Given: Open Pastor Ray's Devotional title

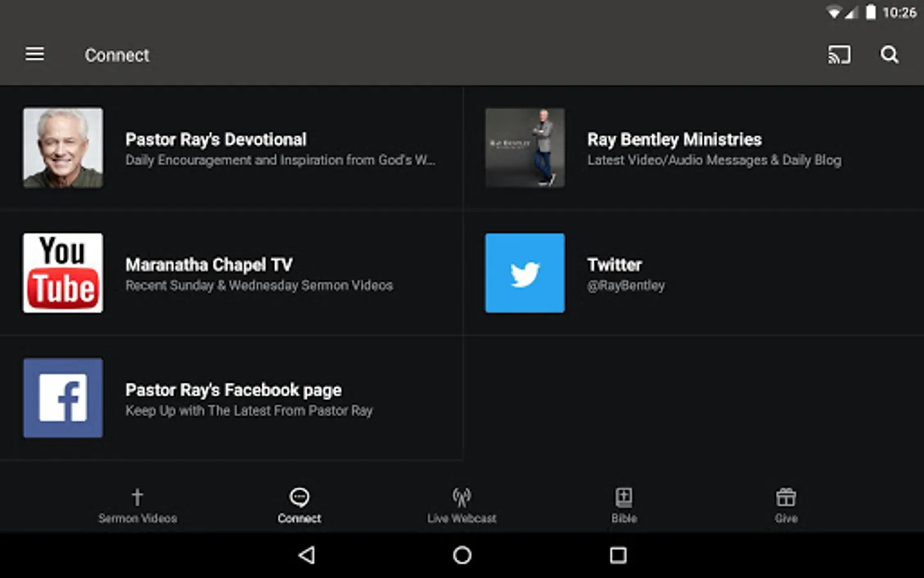Looking at the screenshot, I should coord(216,139).
